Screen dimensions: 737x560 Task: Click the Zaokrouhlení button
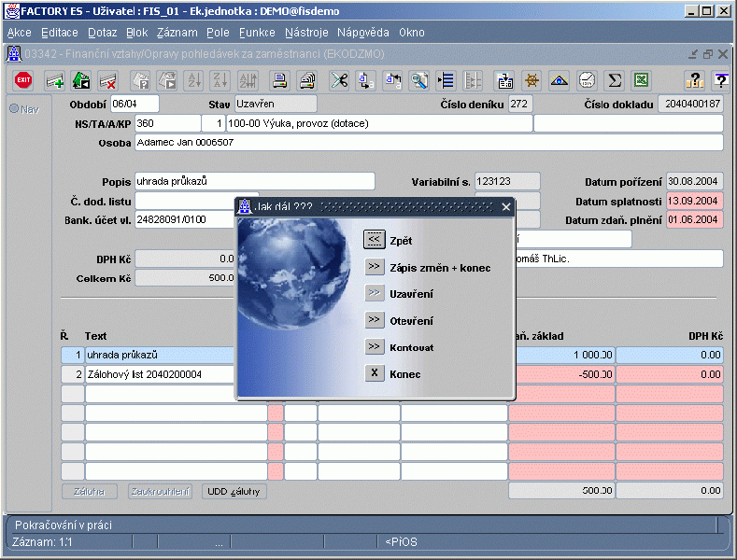point(161,492)
